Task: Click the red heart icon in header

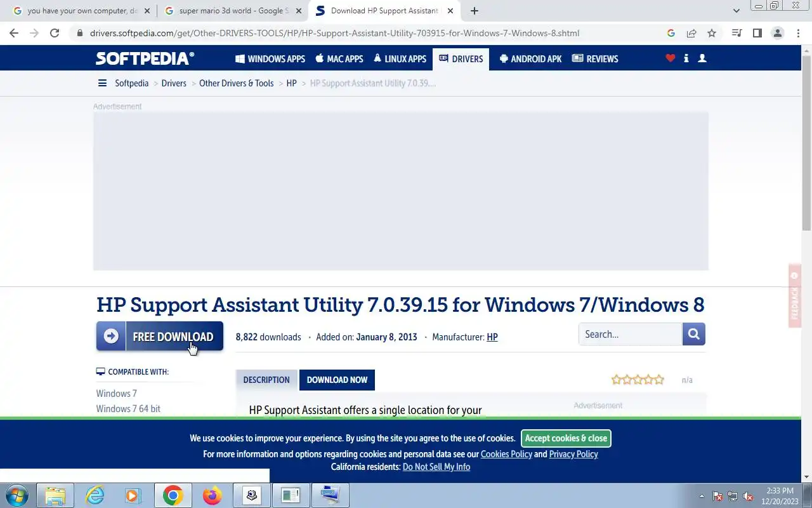Action: 671,58
